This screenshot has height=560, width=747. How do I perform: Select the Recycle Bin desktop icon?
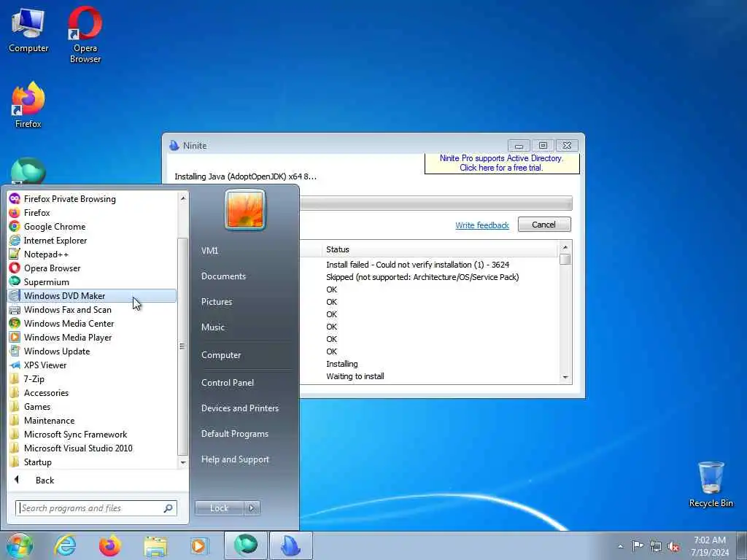(x=711, y=484)
